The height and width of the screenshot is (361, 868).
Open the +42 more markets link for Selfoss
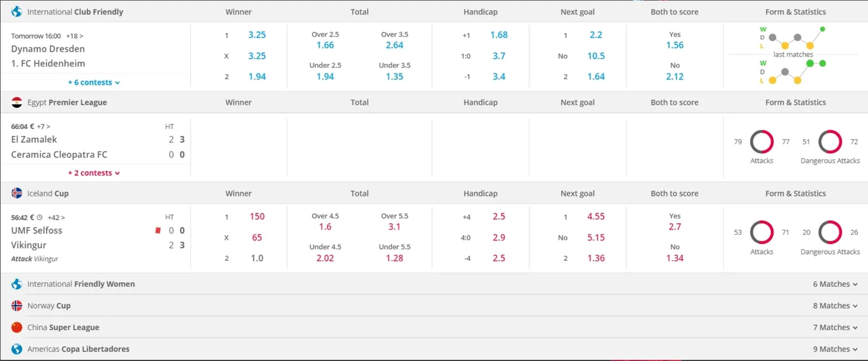(56, 217)
